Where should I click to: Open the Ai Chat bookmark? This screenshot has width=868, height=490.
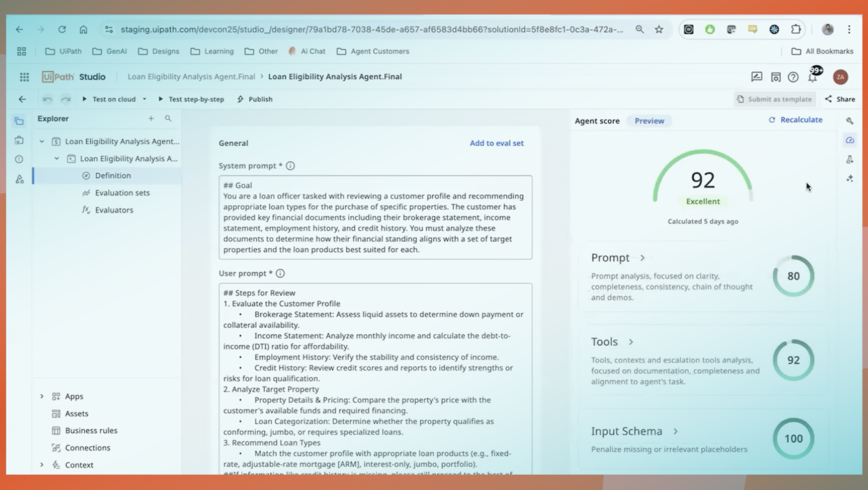(x=307, y=52)
